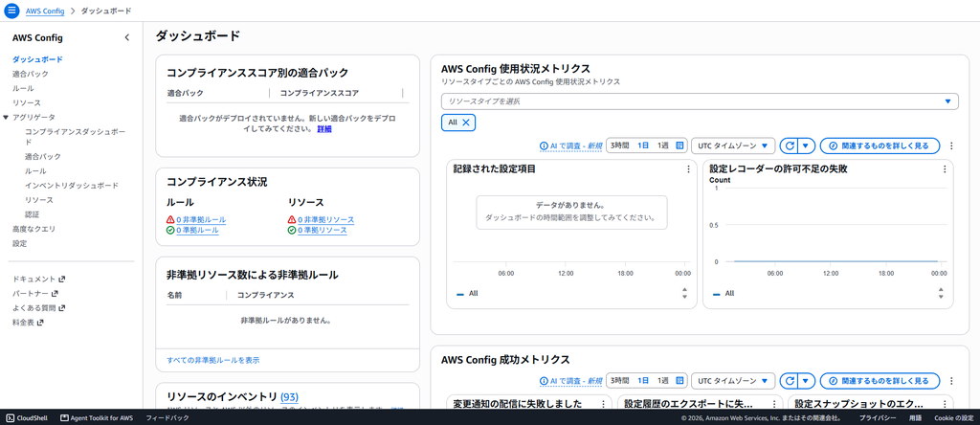Go to ダッシュボード in sidebar
Screen dimensions: 980x425
pyautogui.click(x=37, y=59)
